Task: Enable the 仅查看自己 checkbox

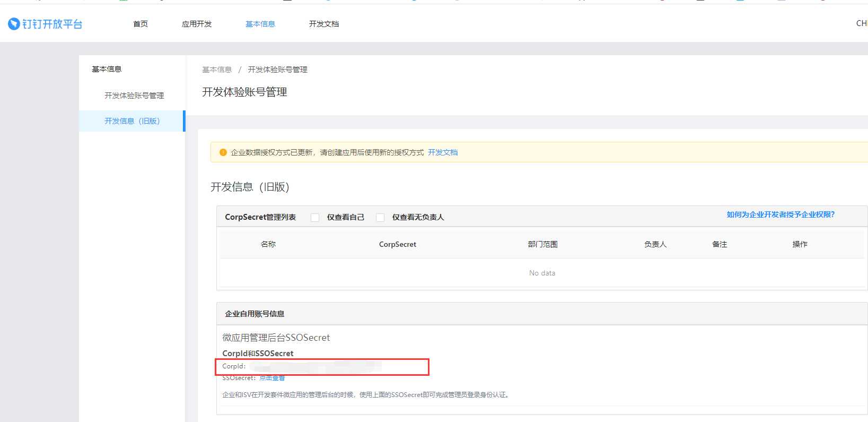Action: tap(315, 217)
